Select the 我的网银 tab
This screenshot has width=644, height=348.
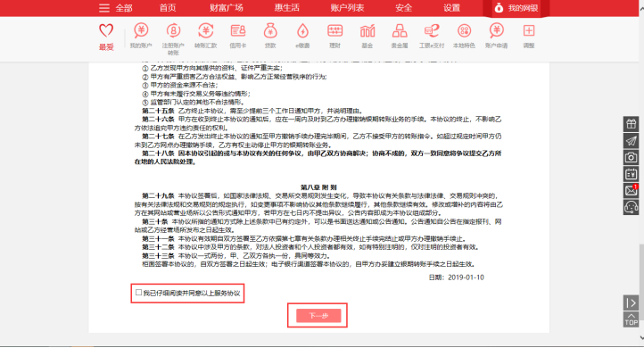[516, 8]
